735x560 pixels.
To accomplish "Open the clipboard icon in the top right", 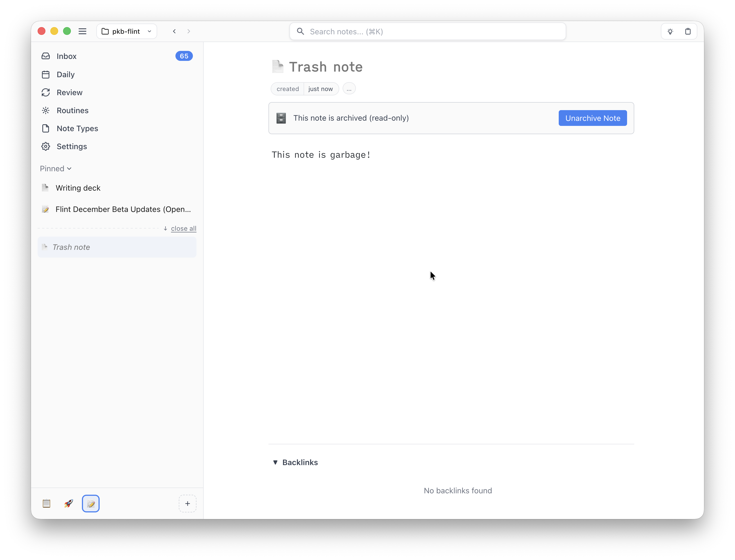I will pyautogui.click(x=688, y=31).
